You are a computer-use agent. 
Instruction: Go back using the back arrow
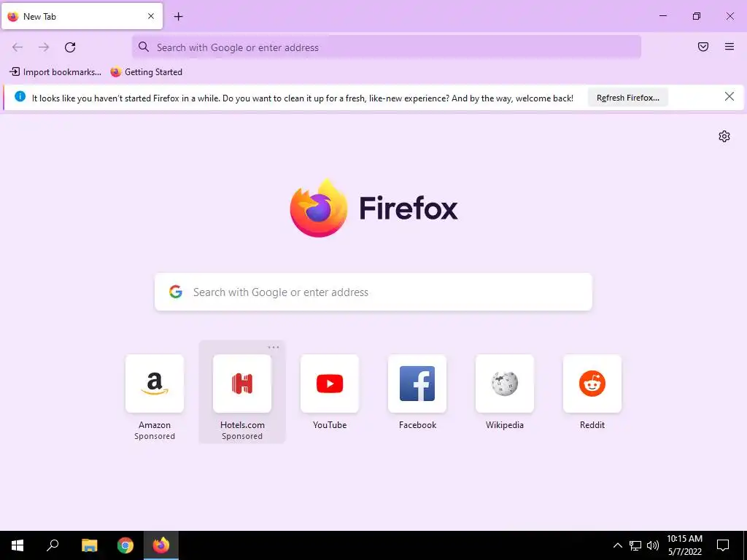click(x=18, y=47)
